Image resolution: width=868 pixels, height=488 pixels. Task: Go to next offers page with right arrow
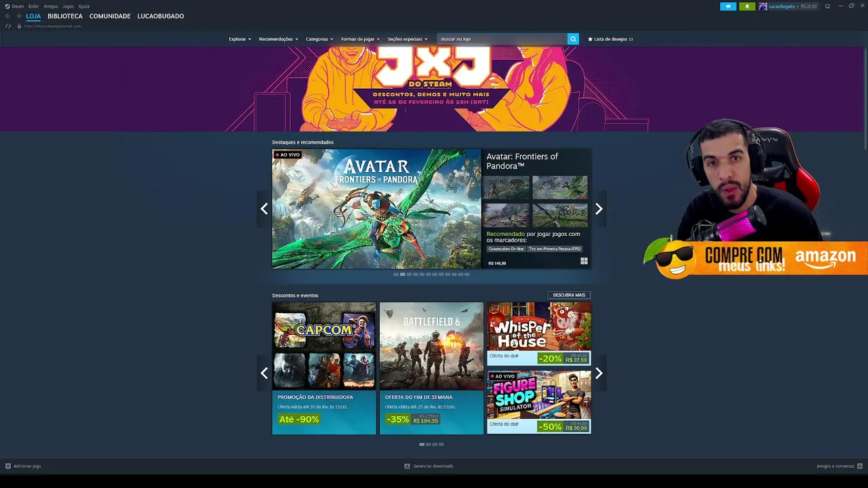pyautogui.click(x=599, y=373)
